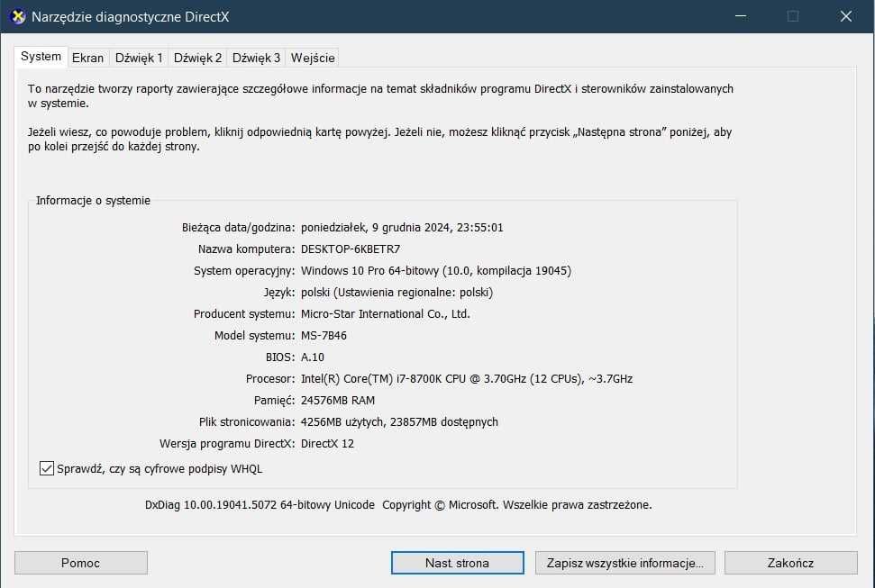Click the Bieżąca data/godzina: label
The height and width of the screenshot is (588, 875).
(x=238, y=228)
